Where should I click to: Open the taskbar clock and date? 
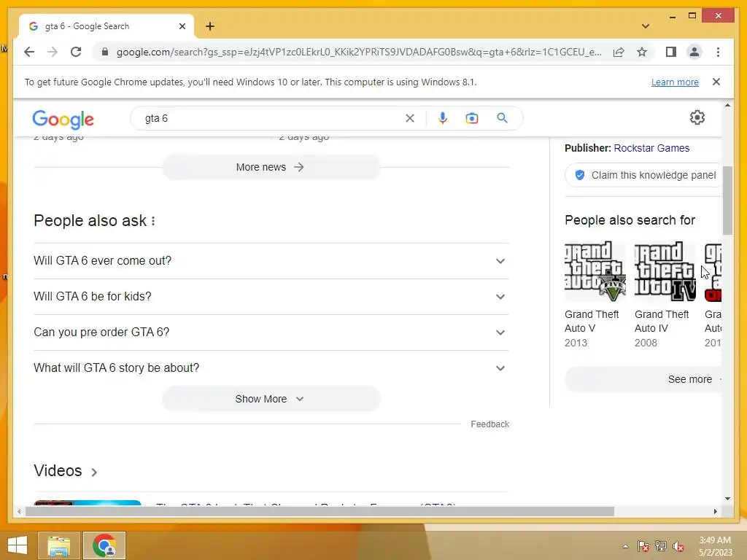click(715, 546)
